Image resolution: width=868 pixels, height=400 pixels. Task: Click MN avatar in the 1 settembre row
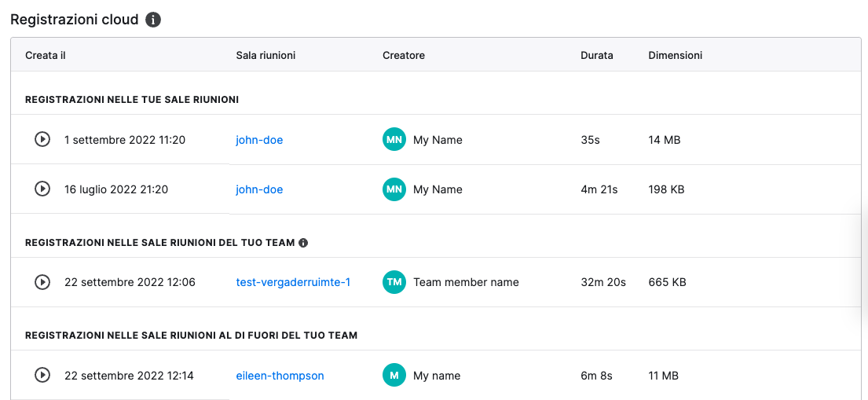[394, 140]
